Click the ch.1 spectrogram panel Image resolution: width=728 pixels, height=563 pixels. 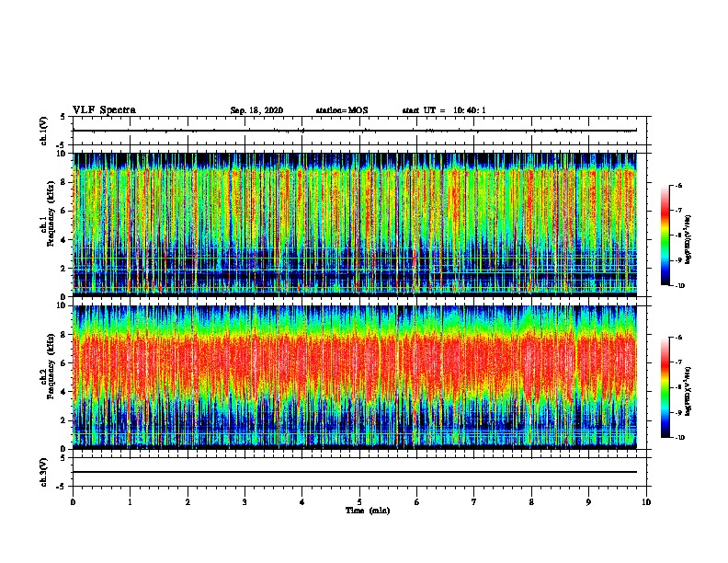click(355, 224)
